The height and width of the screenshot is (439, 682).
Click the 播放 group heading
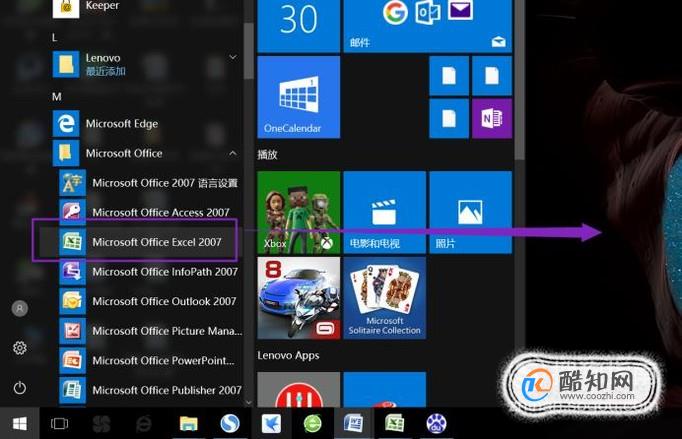click(267, 154)
